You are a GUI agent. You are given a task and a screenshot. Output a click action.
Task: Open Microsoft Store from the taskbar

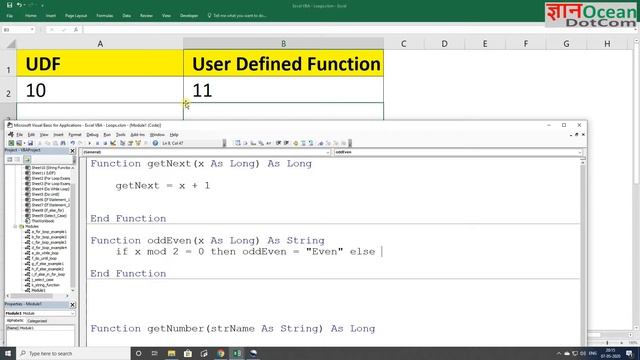pos(188,353)
